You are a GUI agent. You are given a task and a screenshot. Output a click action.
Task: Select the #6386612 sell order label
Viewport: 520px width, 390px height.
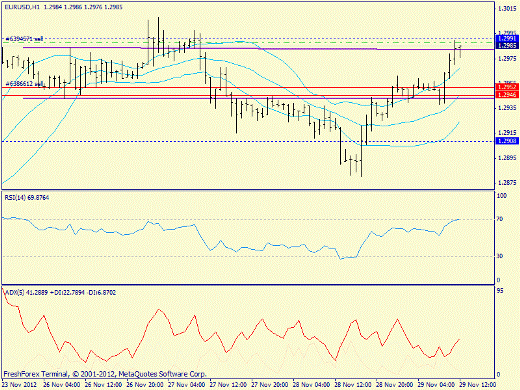point(24,83)
